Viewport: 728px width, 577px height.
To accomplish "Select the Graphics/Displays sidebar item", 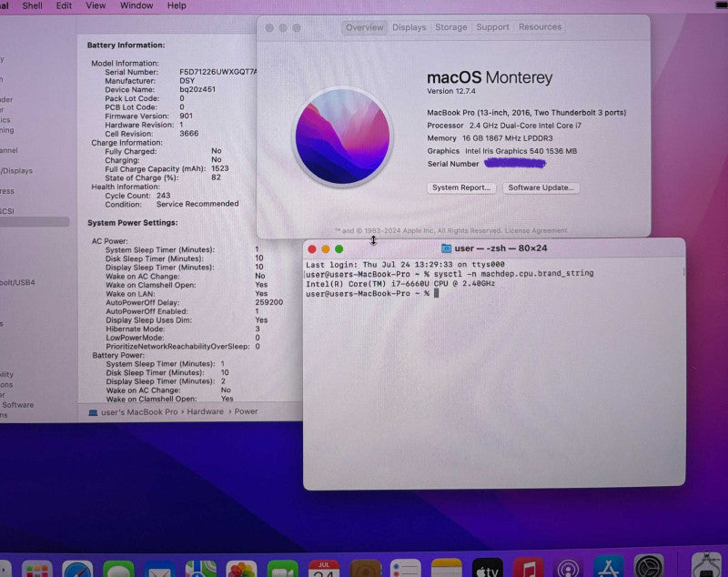I will 16,171.
